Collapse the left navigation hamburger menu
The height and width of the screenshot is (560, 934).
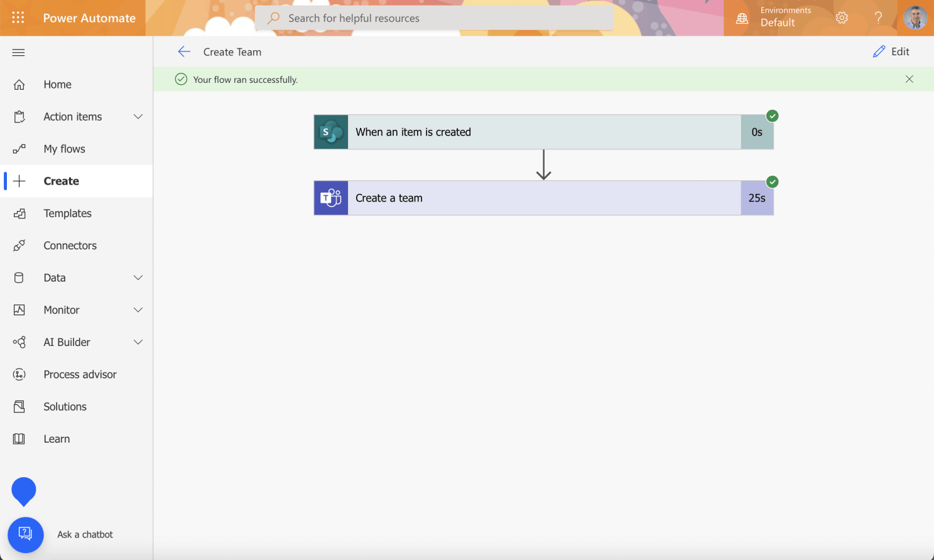pyautogui.click(x=18, y=53)
